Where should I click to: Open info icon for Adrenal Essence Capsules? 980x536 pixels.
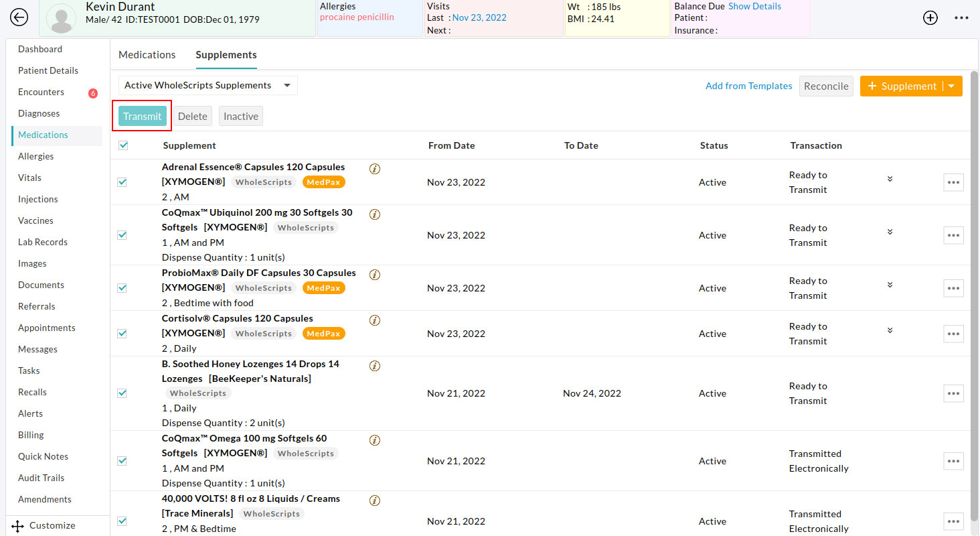point(375,169)
